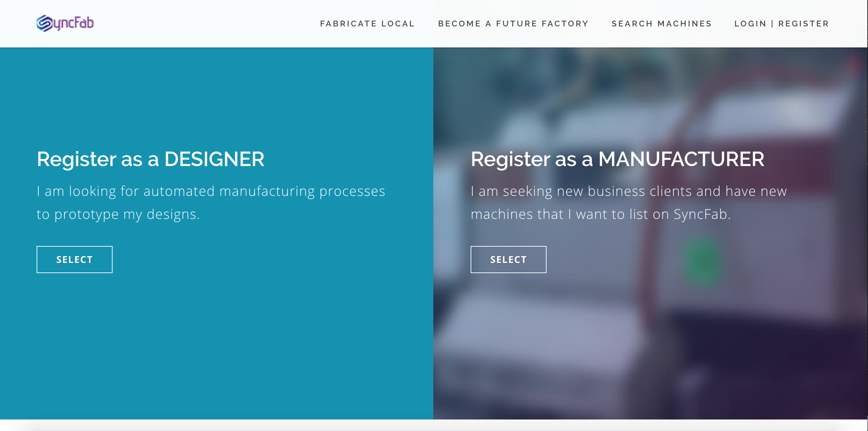The height and width of the screenshot is (431, 868).
Task: Click the word DESIGNER in the heading
Action: (214, 159)
